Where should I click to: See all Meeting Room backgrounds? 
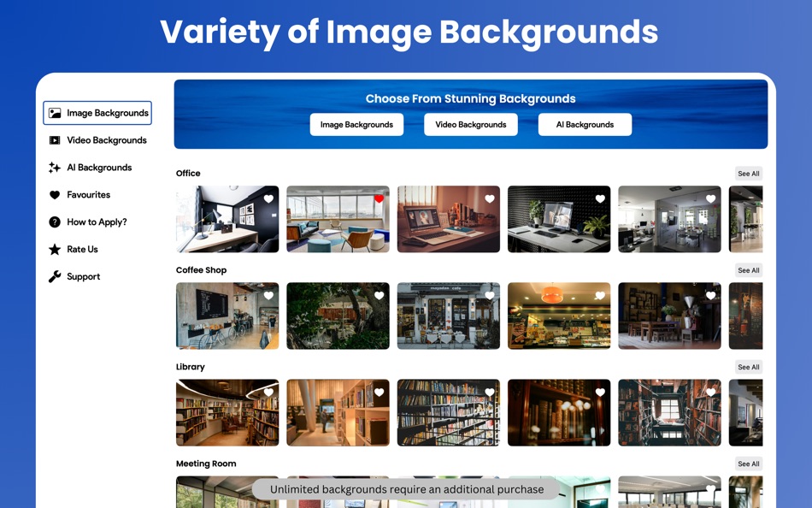(x=748, y=464)
